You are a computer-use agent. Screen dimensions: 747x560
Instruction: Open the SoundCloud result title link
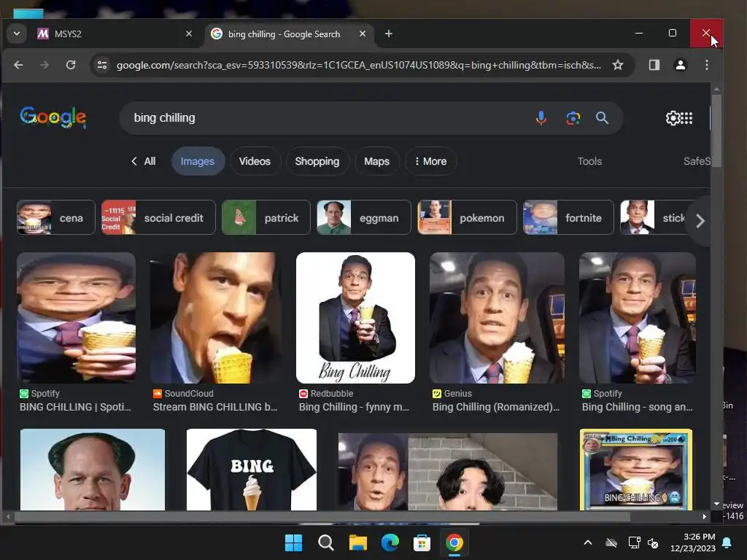click(215, 407)
